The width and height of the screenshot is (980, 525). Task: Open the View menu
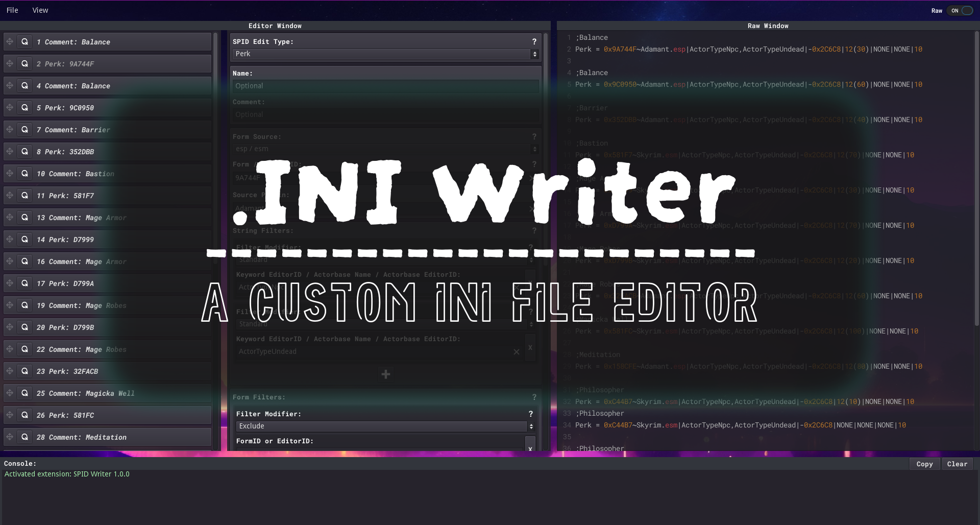tap(40, 10)
